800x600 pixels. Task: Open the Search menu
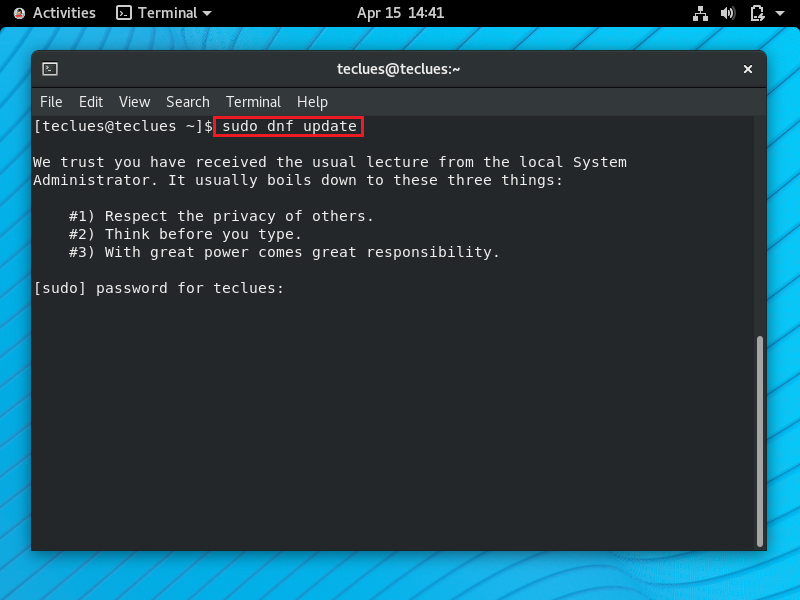tap(187, 101)
